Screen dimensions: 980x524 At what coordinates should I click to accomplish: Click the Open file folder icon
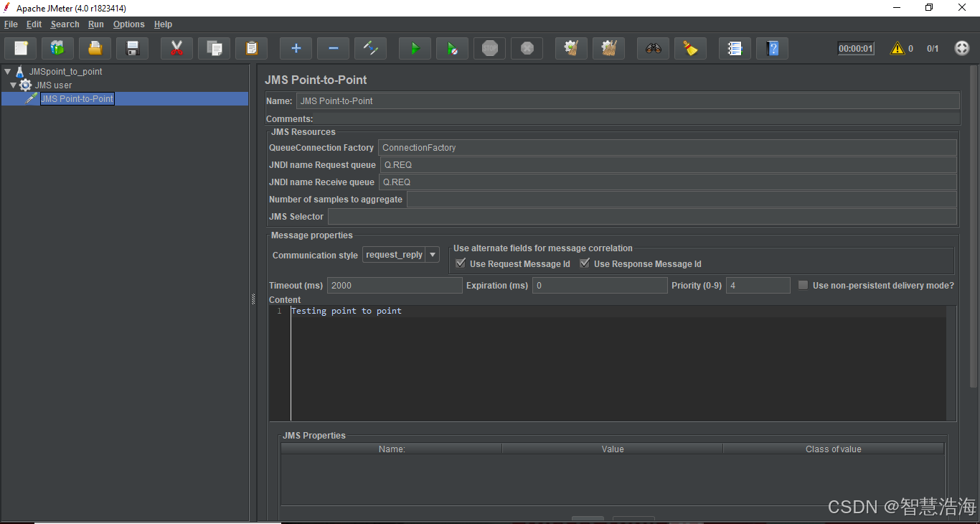tap(95, 48)
